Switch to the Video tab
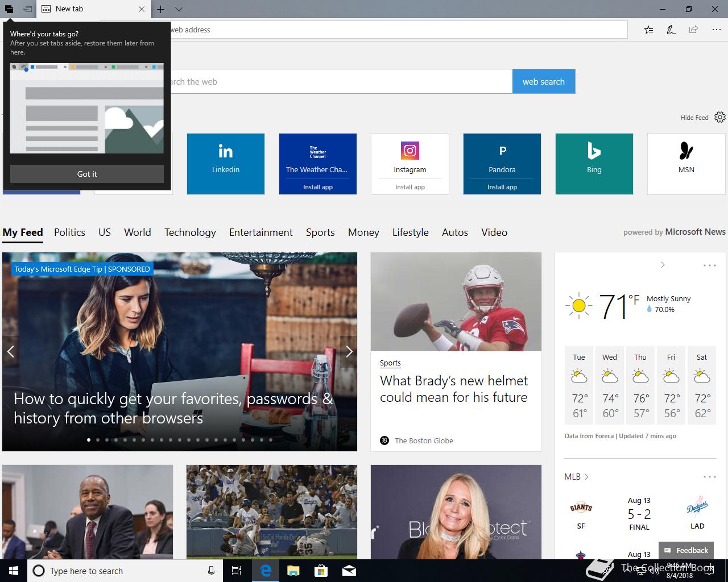This screenshot has height=582, width=728. coord(494,232)
